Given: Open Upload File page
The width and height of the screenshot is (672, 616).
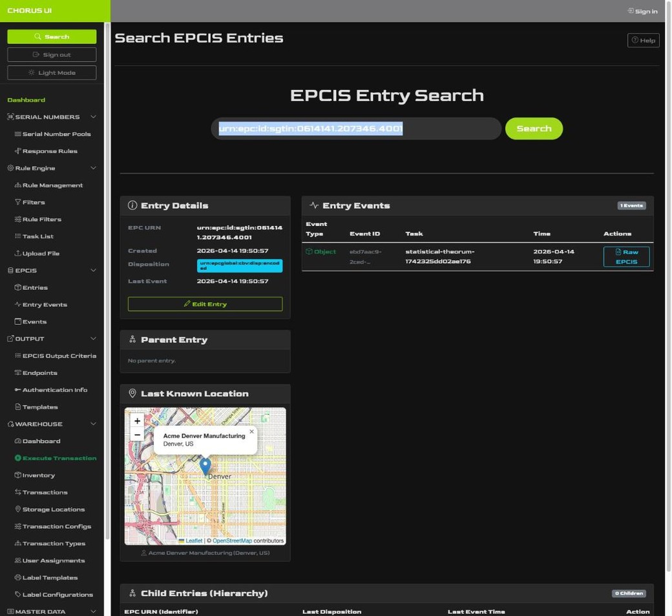Looking at the screenshot, I should (37, 254).
